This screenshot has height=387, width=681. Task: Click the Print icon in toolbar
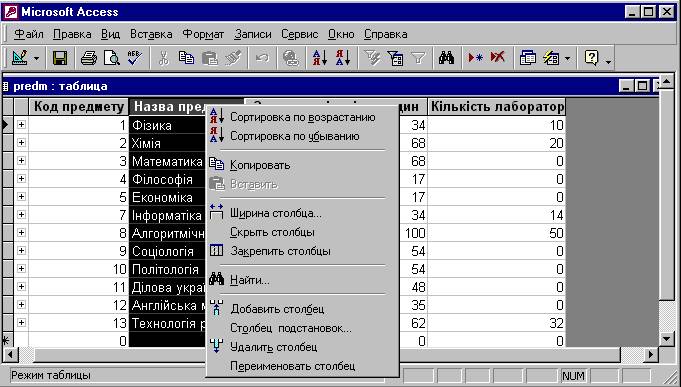tap(89, 58)
